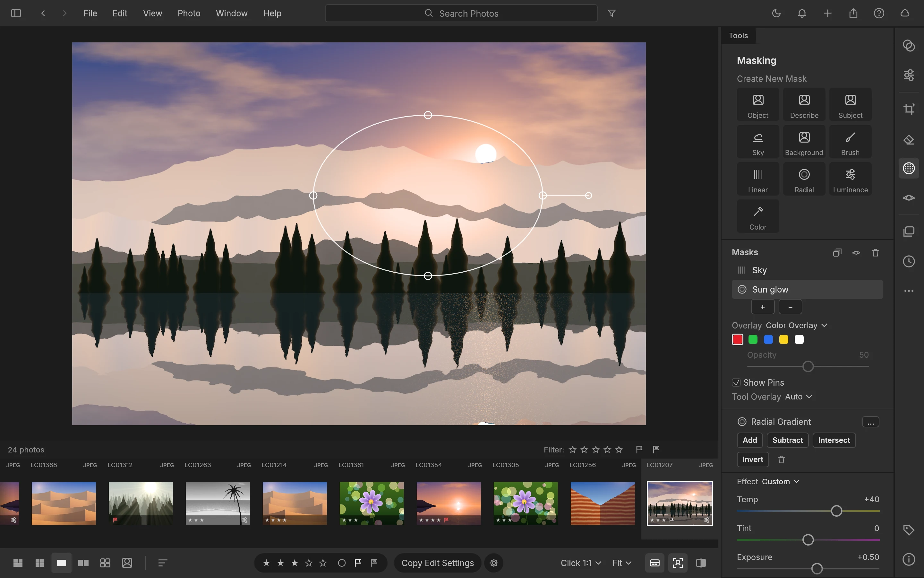The height and width of the screenshot is (578, 924).
Task: Open the Click 1:1 zoom dropdown
Action: tap(581, 563)
